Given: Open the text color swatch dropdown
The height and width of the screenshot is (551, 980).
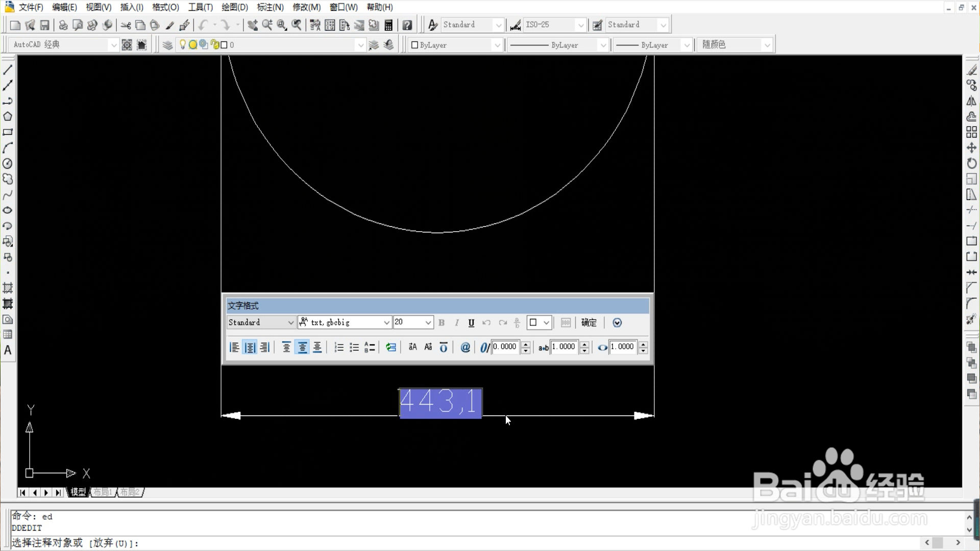Looking at the screenshot, I should pos(546,322).
